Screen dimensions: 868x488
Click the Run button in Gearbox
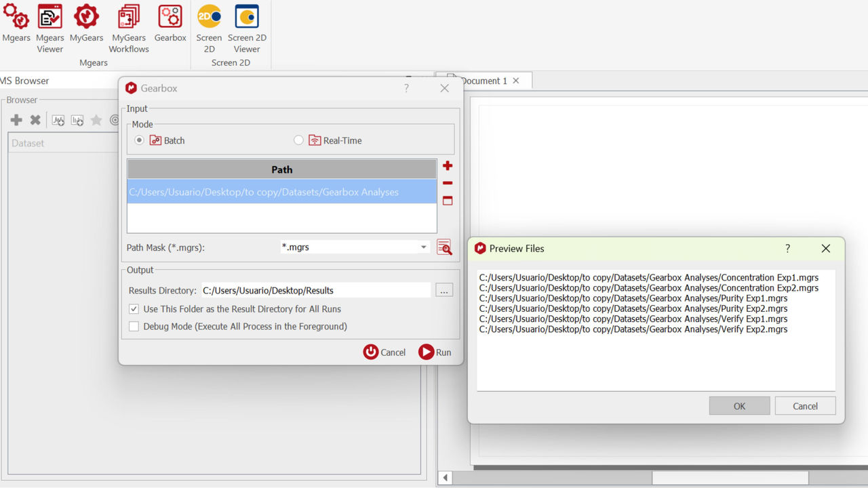click(x=435, y=352)
